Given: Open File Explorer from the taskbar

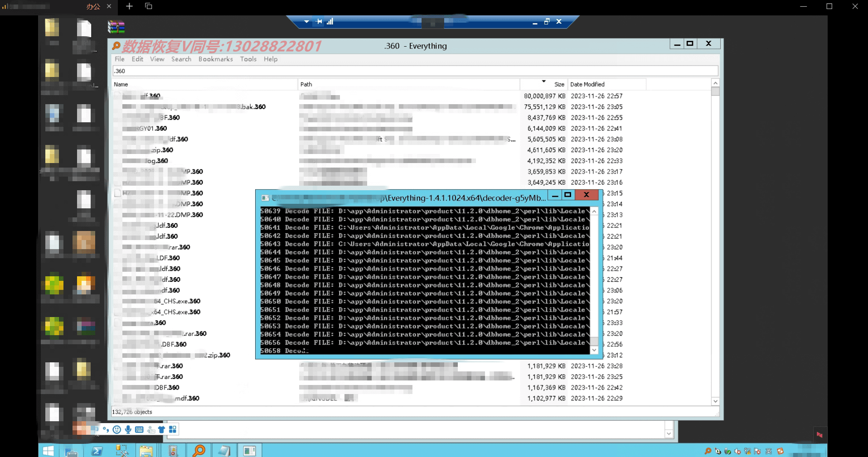Looking at the screenshot, I should [x=146, y=451].
